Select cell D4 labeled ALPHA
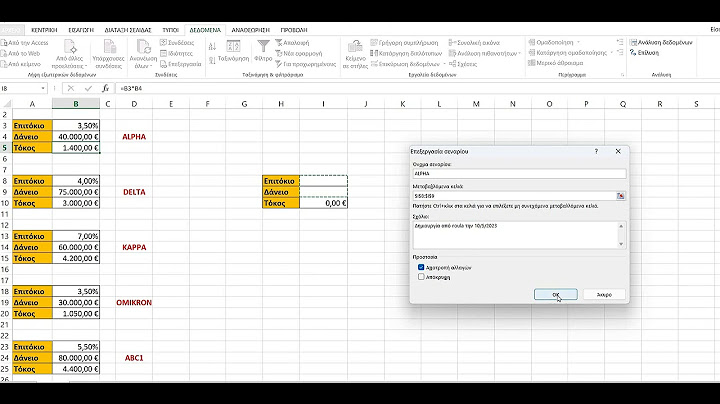Image resolution: width=720 pixels, height=404 pixels. click(x=134, y=137)
